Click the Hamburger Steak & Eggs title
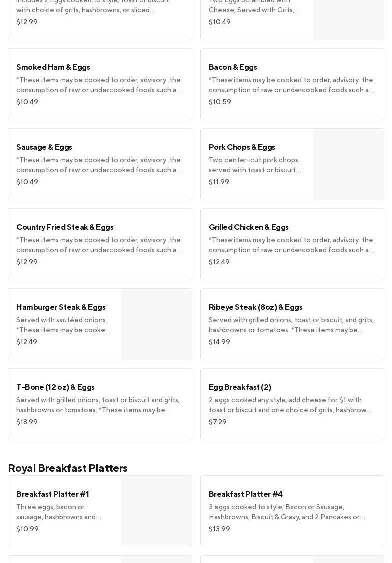 (x=61, y=307)
